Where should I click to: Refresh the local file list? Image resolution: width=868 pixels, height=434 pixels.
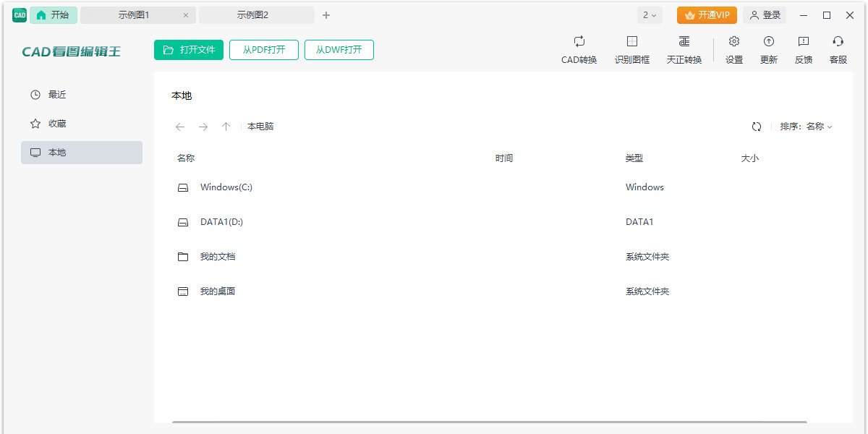click(757, 127)
